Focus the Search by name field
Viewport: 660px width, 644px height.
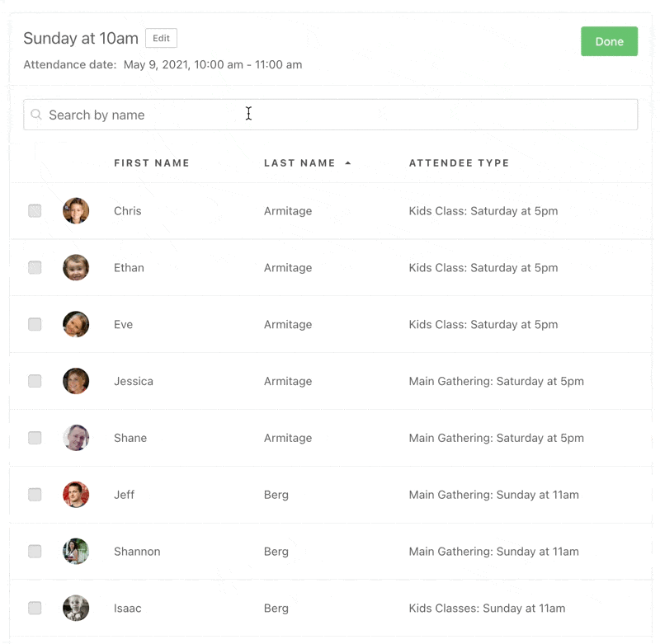tap(330, 115)
